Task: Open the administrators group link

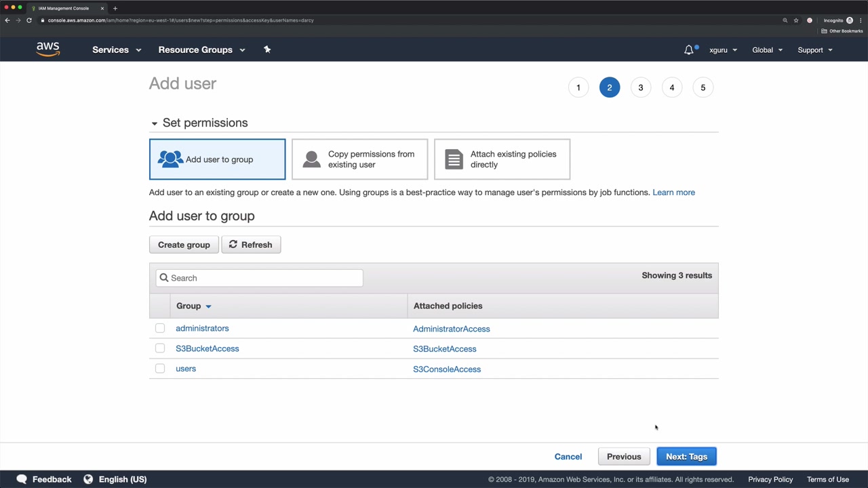Action: click(202, 328)
